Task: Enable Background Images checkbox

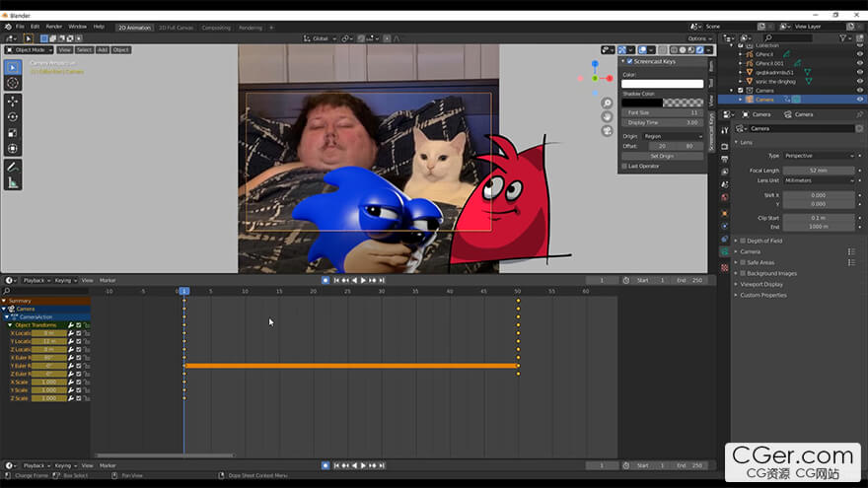Action: [x=743, y=273]
